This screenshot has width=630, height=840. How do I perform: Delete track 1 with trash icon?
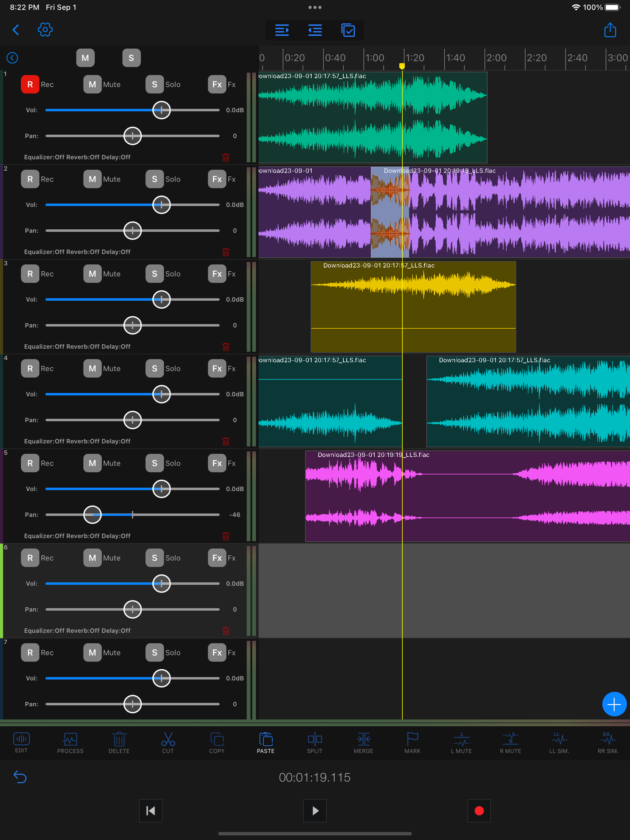click(226, 157)
